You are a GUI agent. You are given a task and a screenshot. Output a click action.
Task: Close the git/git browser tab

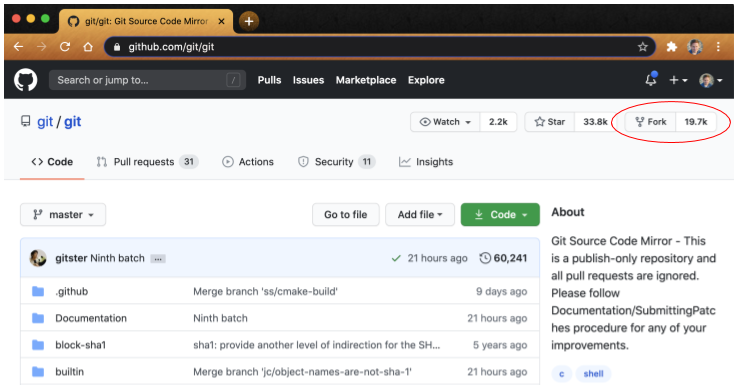point(221,21)
